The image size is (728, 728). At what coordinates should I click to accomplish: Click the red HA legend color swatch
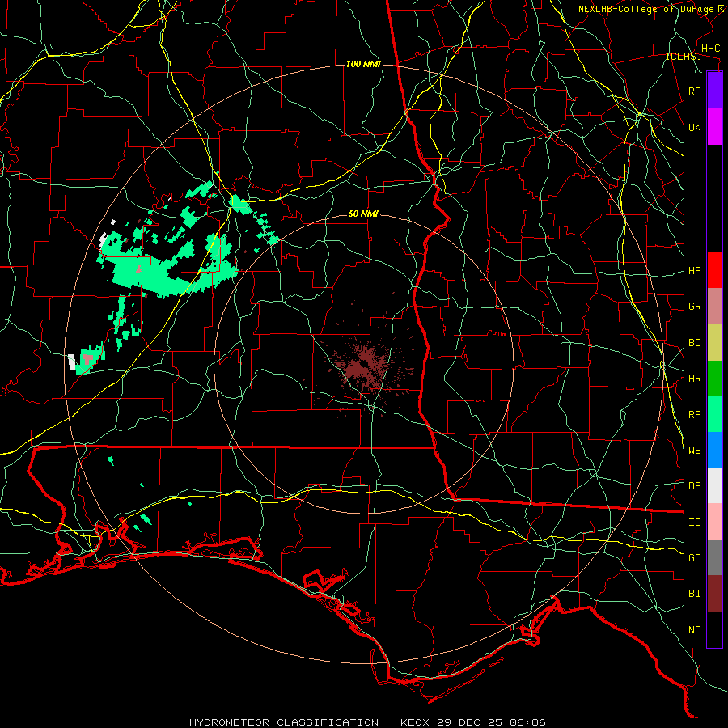(714, 270)
